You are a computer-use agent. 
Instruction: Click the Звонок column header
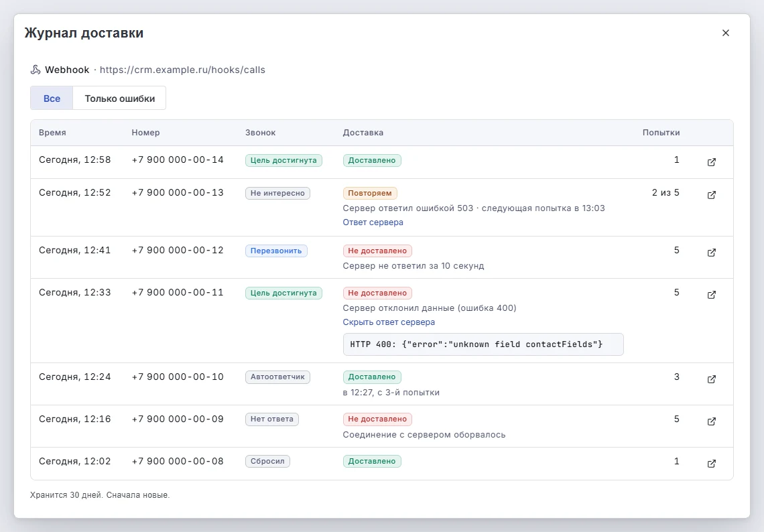pyautogui.click(x=260, y=133)
